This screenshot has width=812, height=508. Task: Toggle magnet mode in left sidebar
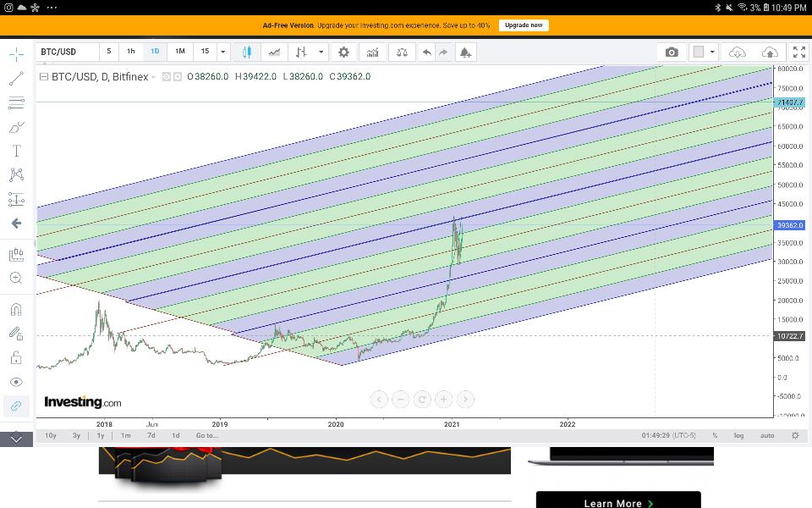pos(16,310)
